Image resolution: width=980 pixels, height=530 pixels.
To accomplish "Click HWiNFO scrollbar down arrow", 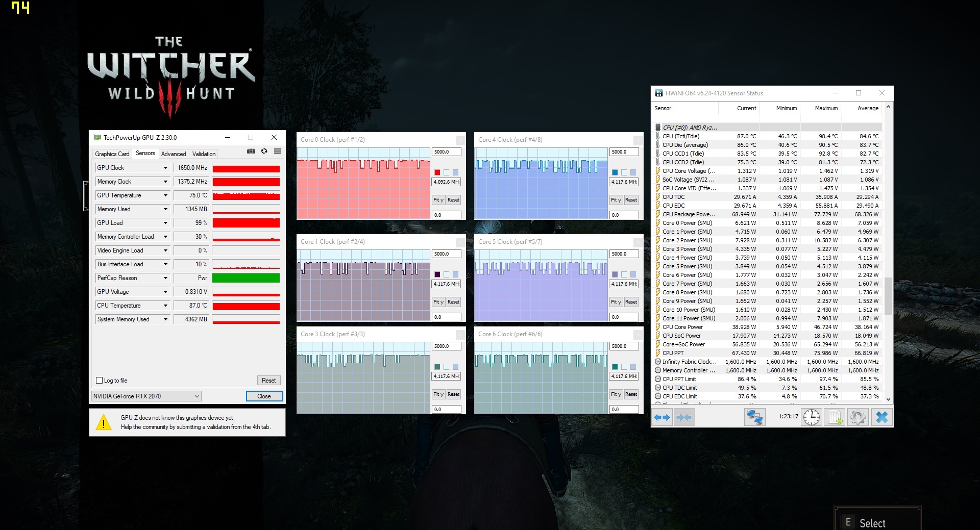I will 888,399.
